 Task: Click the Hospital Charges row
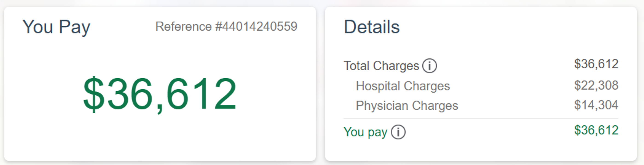click(x=403, y=86)
